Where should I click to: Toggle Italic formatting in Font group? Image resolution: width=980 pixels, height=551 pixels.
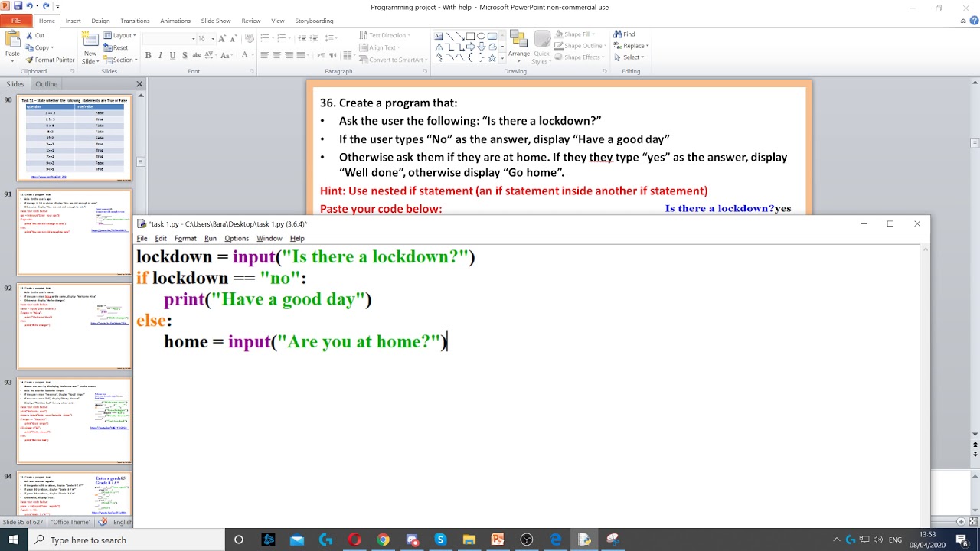click(x=161, y=55)
